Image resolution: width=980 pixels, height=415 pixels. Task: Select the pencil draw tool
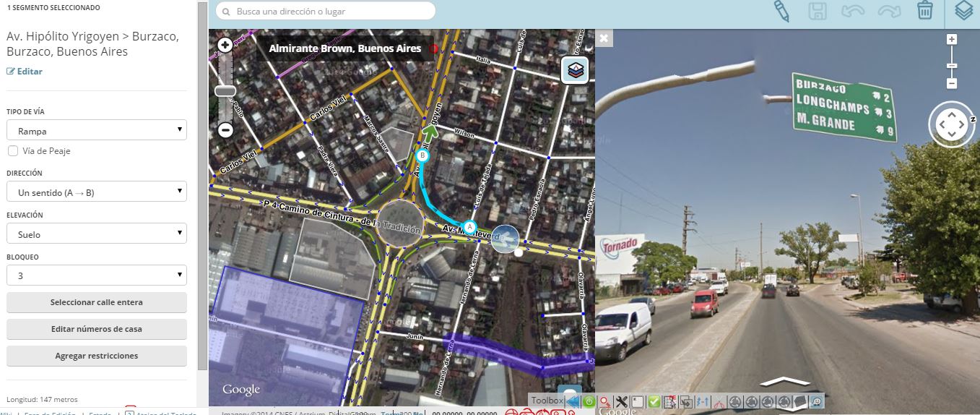[781, 10]
